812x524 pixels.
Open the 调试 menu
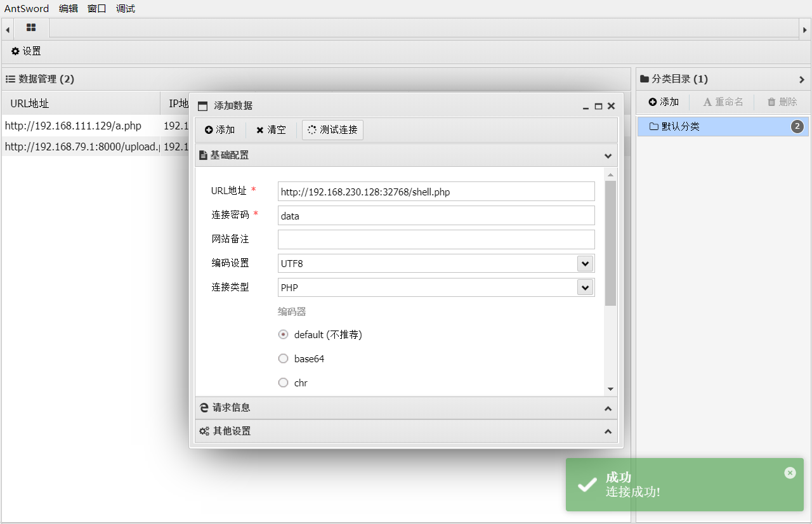[x=126, y=8]
